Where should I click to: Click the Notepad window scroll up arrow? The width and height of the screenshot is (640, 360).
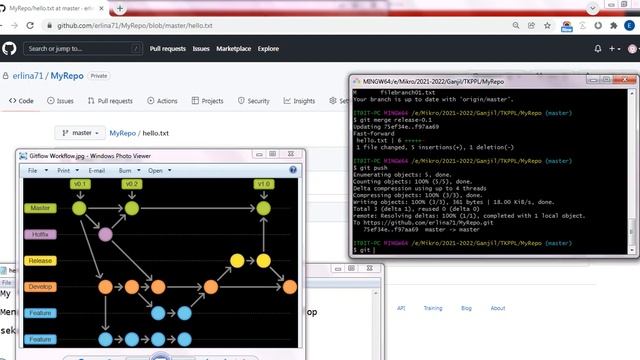(376, 293)
